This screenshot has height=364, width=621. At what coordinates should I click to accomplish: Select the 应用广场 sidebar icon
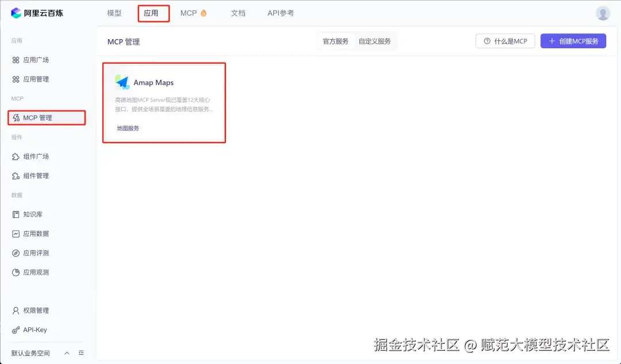[15, 60]
